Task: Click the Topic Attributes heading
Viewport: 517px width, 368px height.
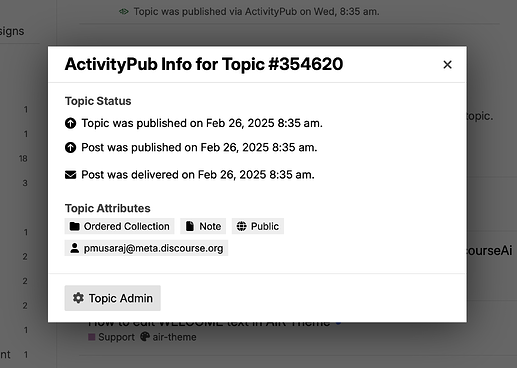Action: (108, 208)
